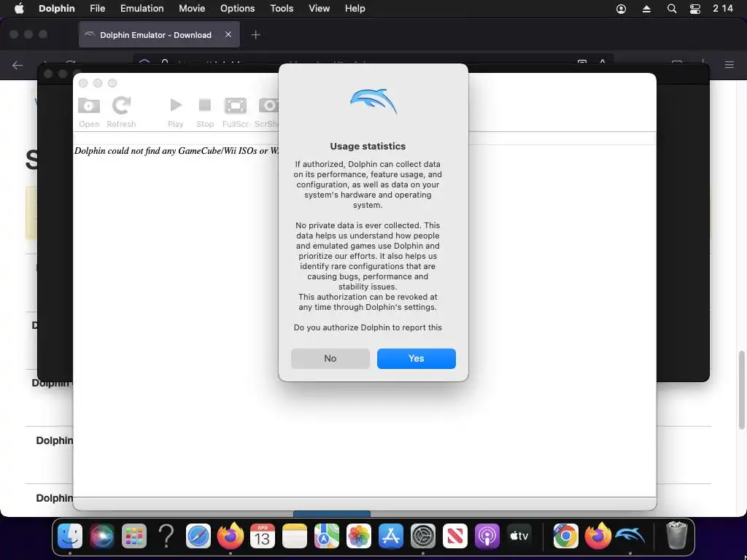Viewport: 747px width, 560px height.
Task: Open Podcasts from the dock
Action: pyautogui.click(x=487, y=536)
